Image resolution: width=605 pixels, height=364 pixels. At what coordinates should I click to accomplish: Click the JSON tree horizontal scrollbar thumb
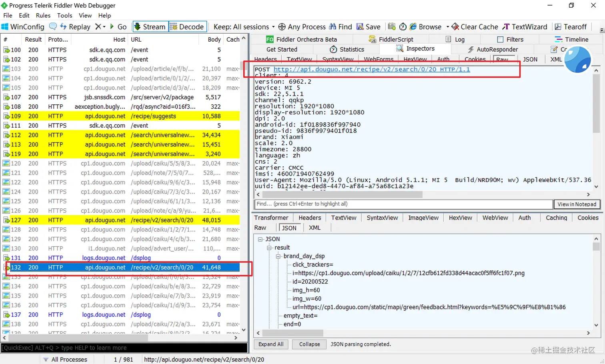click(292, 333)
